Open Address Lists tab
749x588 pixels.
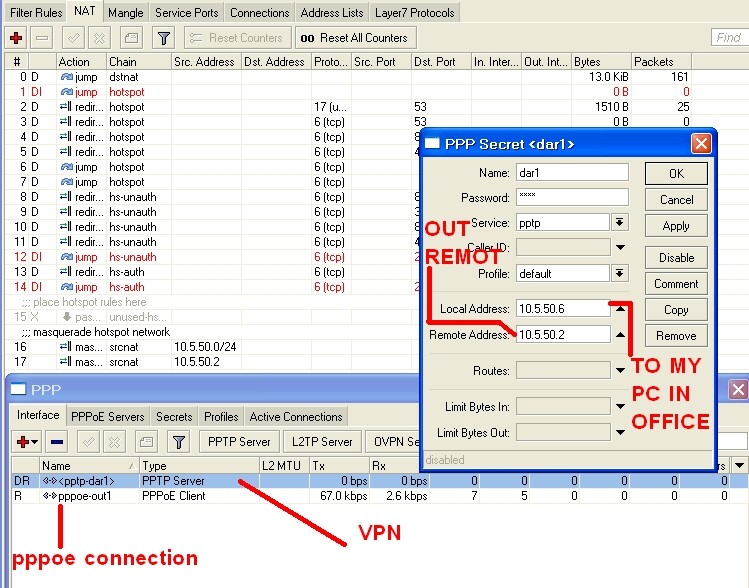click(332, 13)
